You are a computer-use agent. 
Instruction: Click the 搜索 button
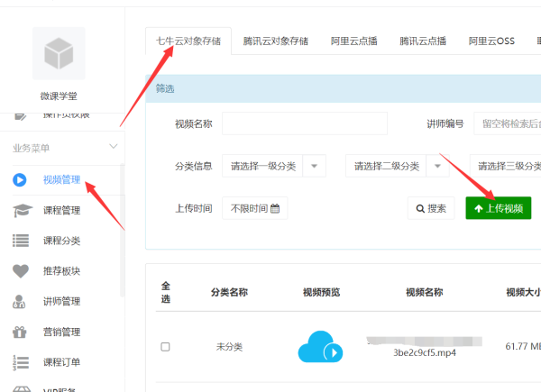tap(431, 208)
